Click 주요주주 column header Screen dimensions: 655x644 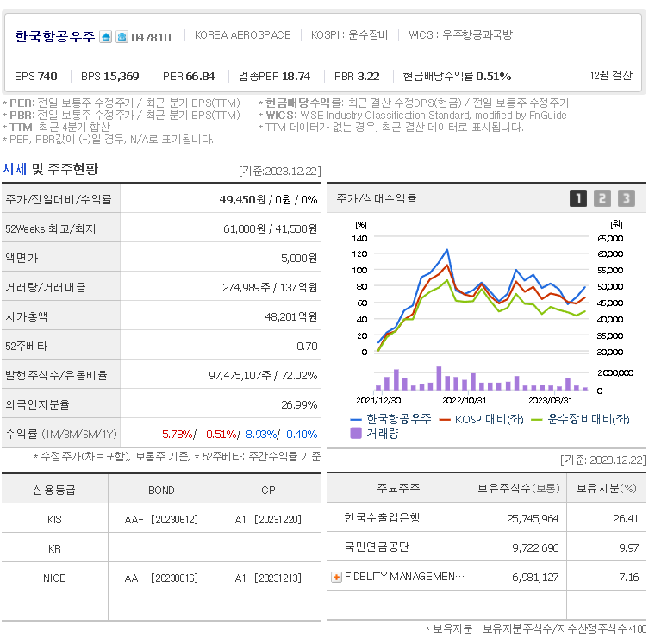[398, 488]
